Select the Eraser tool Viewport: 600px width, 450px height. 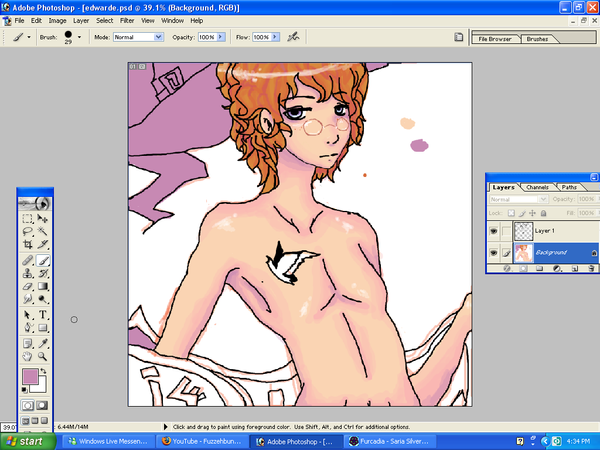tap(28, 286)
